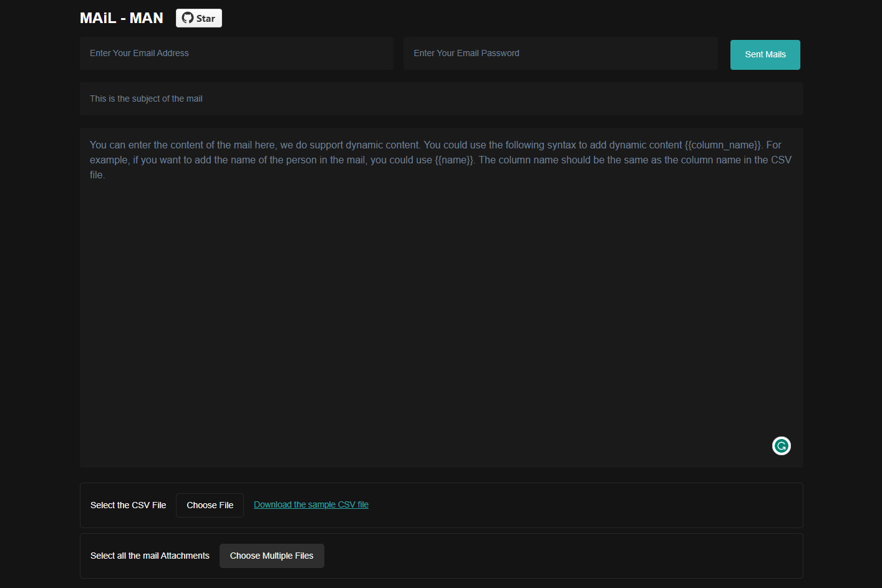Click the {{column_name}} placeholder text in mail body
Image resolution: width=882 pixels, height=588 pixels.
pyautogui.click(x=723, y=145)
